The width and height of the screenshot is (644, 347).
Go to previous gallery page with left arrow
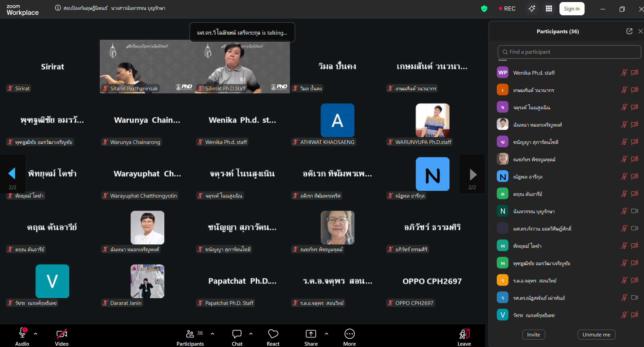point(12,173)
